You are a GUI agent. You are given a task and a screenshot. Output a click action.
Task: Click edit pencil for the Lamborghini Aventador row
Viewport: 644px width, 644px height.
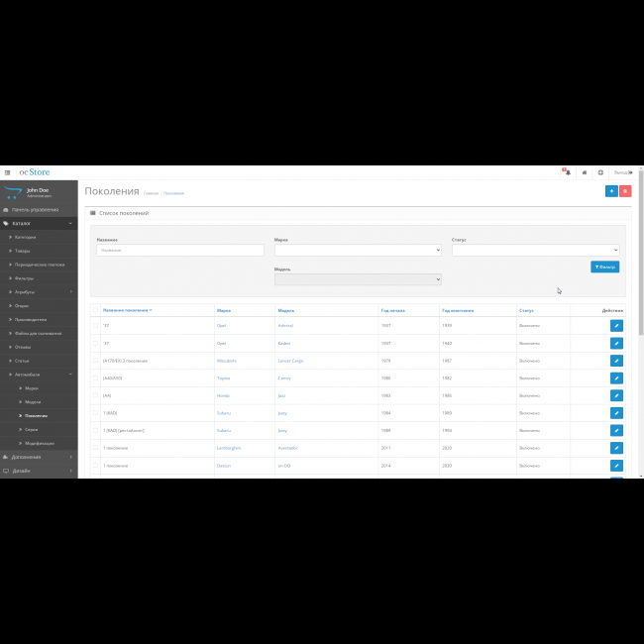pyautogui.click(x=616, y=448)
